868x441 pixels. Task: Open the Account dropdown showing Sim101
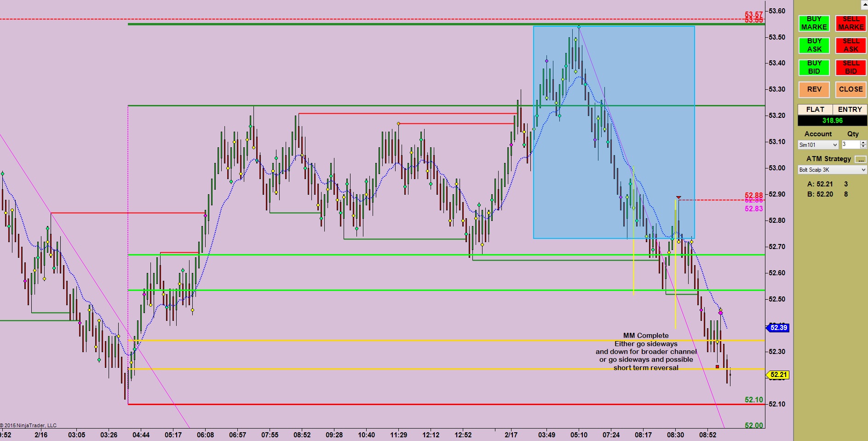pyautogui.click(x=818, y=145)
